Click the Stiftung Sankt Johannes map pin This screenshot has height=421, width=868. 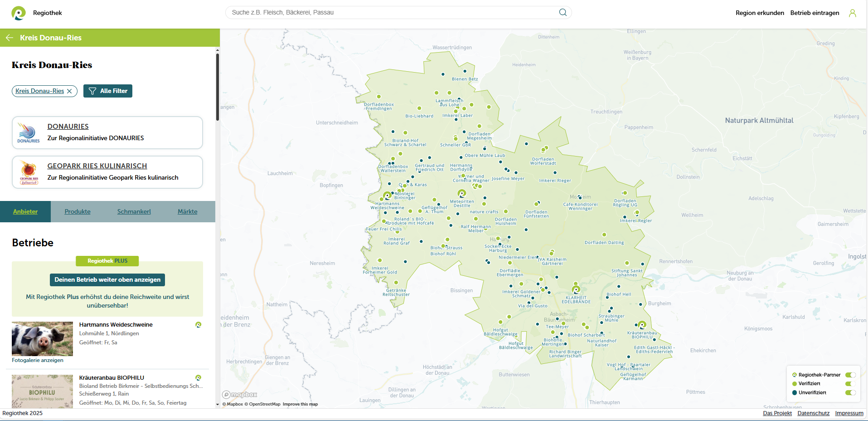(x=627, y=263)
